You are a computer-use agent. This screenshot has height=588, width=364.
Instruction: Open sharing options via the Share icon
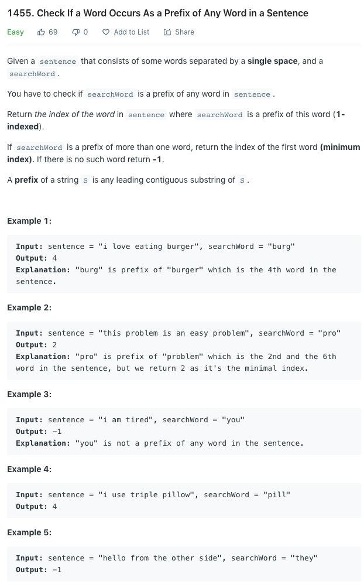168,32
